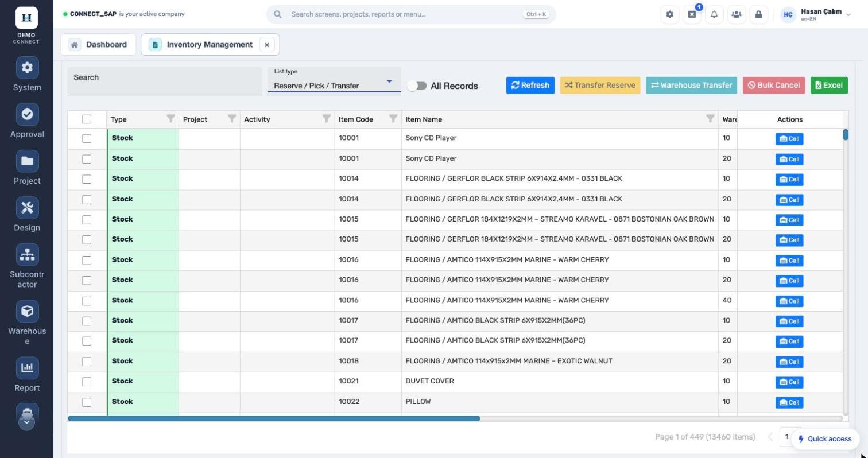The image size is (868, 458).
Task: Open the Item Name column filter icon
Action: pyautogui.click(x=710, y=119)
